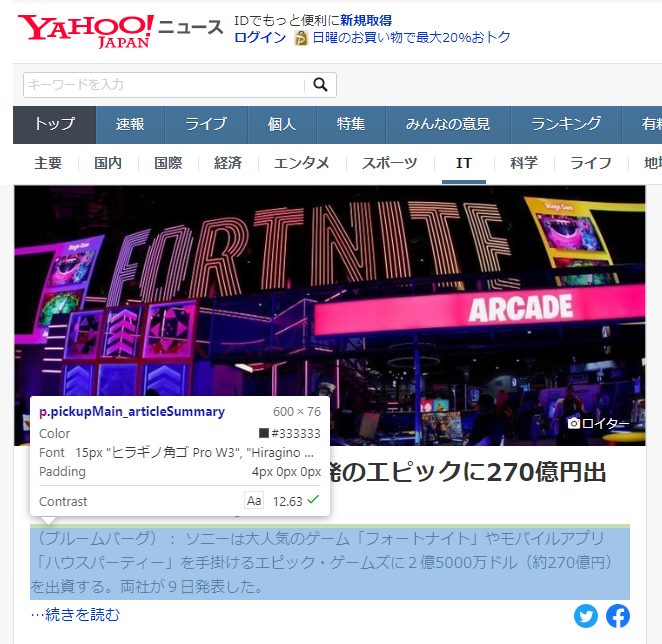662x644 pixels.
Task: Open the トップ tab
Action: point(54,125)
